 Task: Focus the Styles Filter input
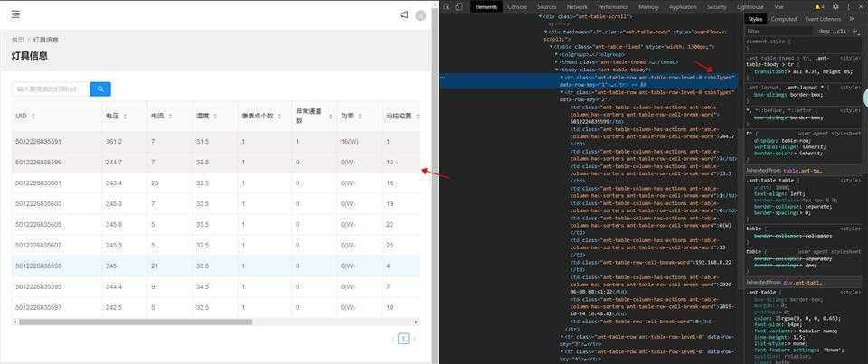tap(779, 32)
